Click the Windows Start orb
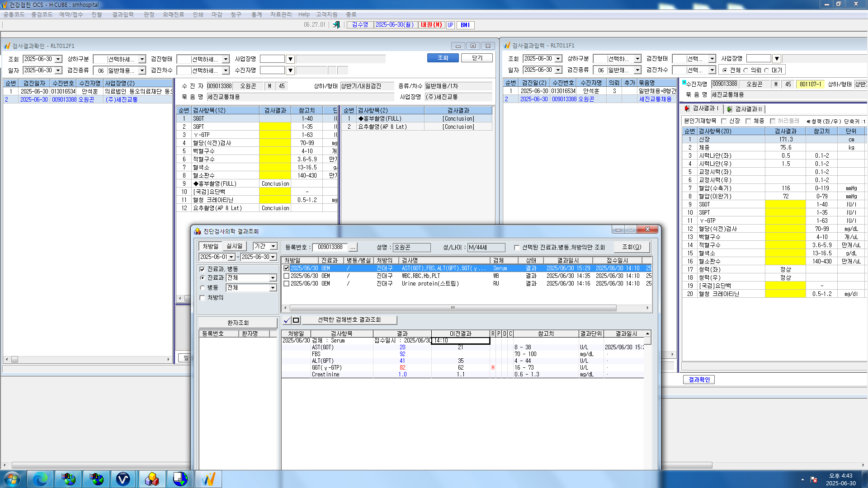 [12, 479]
